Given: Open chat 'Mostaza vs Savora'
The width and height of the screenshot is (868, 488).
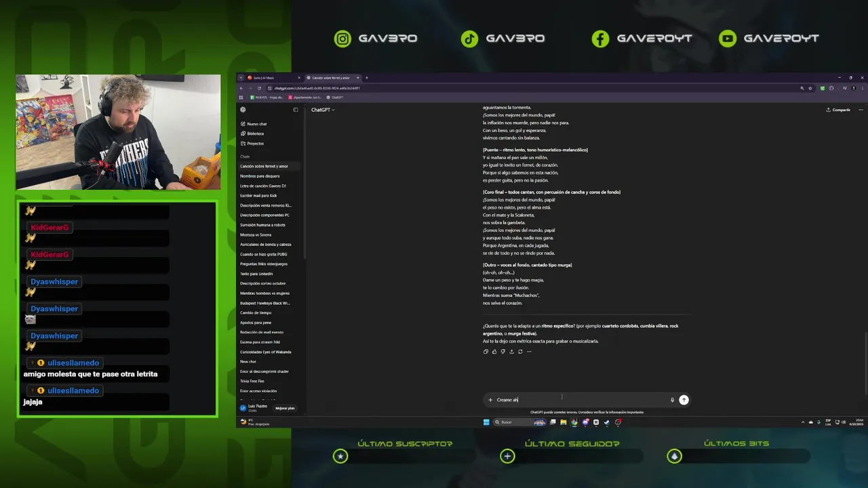Looking at the screenshot, I should [x=256, y=235].
